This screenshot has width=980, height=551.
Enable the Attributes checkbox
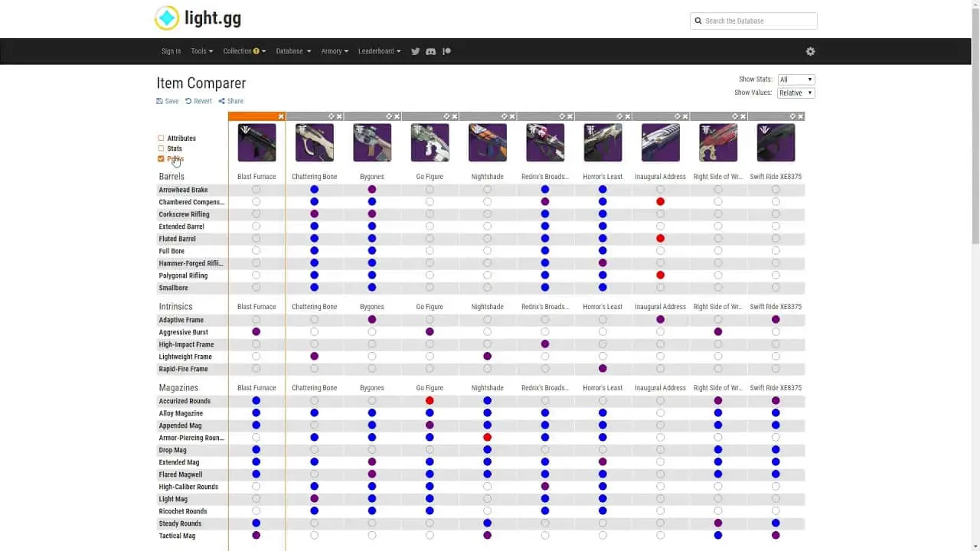[161, 139]
